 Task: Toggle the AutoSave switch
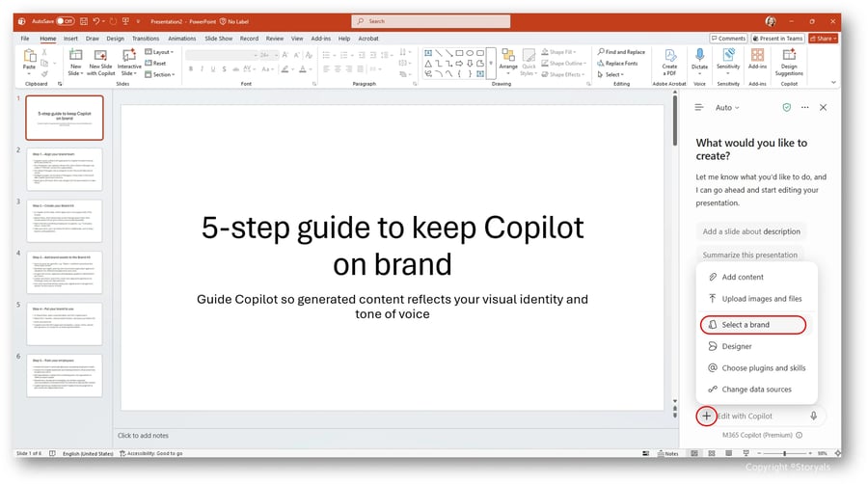66,21
